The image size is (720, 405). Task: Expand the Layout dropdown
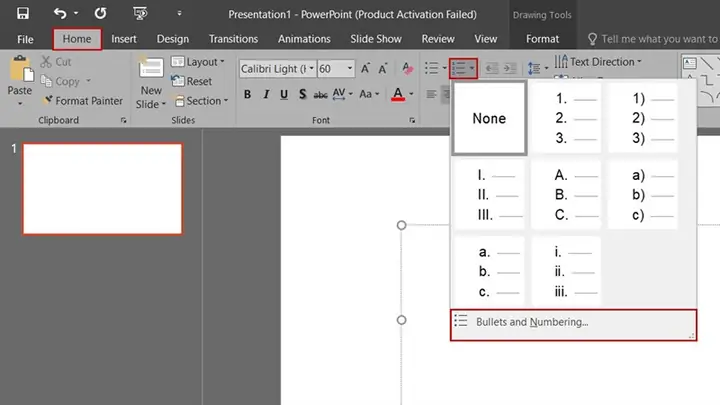[x=201, y=62]
